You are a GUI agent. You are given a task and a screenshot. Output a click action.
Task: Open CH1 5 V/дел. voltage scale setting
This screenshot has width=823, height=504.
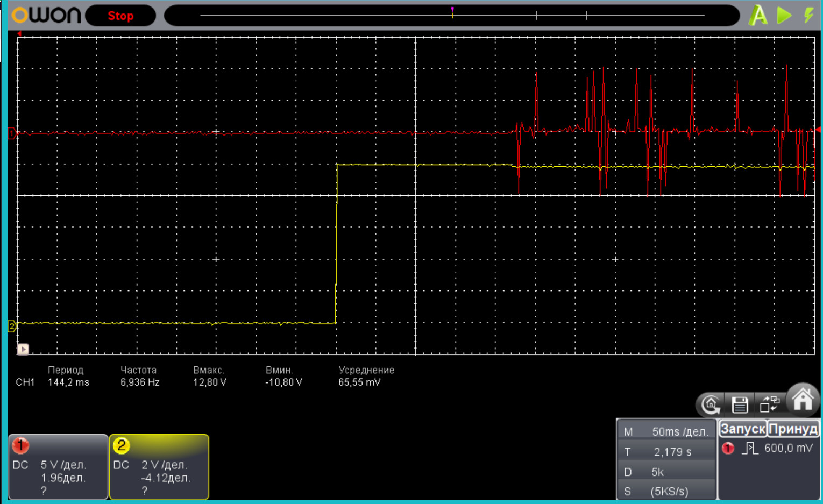click(x=63, y=465)
